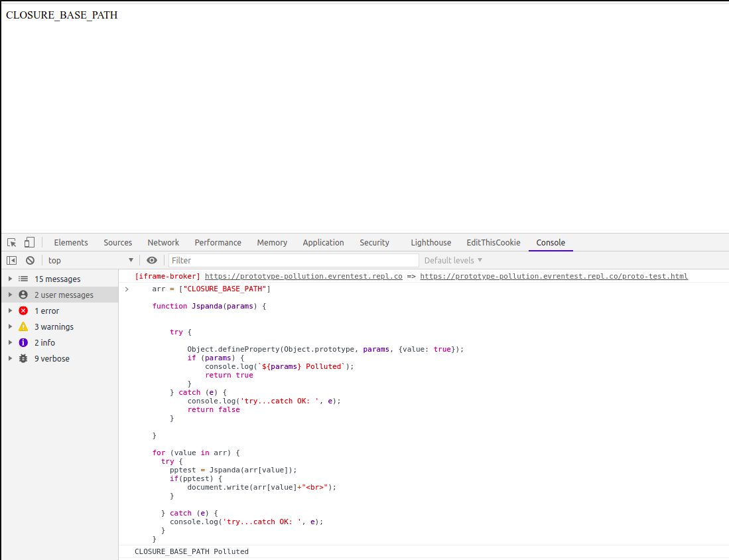Select the yellow warnings icon entry
729x560 pixels.
(23, 327)
